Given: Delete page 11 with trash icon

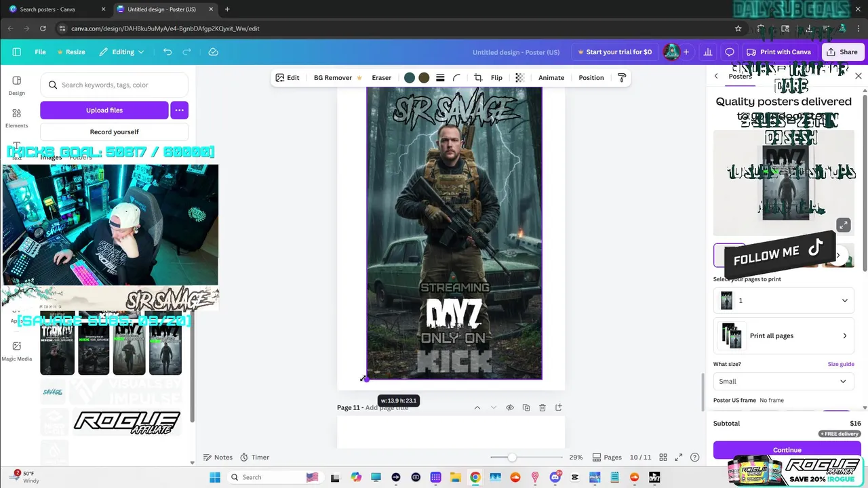Looking at the screenshot, I should click(x=542, y=407).
